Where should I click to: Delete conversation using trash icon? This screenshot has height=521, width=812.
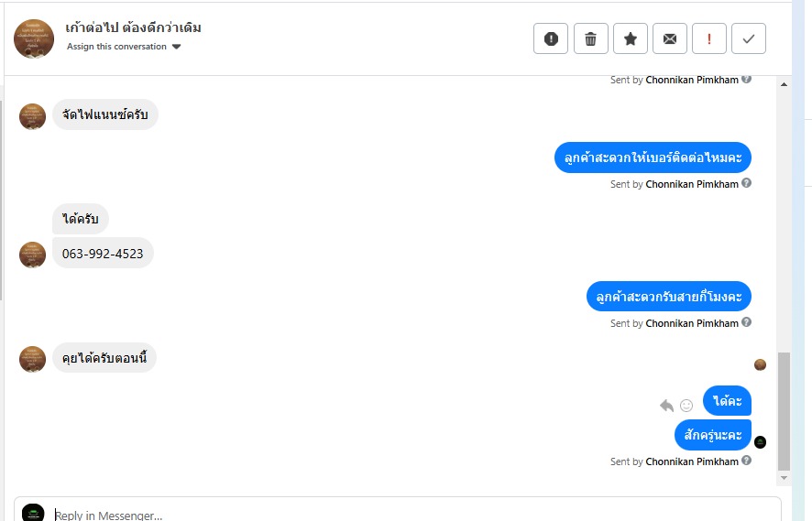click(590, 38)
